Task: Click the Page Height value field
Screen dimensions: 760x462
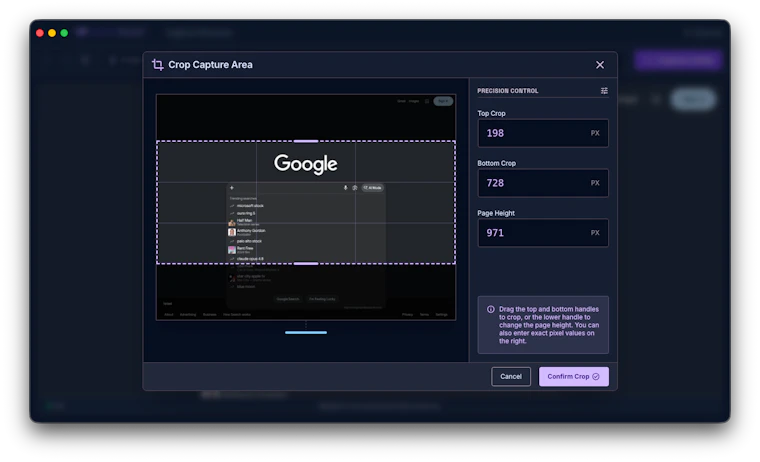Action: [x=543, y=233]
